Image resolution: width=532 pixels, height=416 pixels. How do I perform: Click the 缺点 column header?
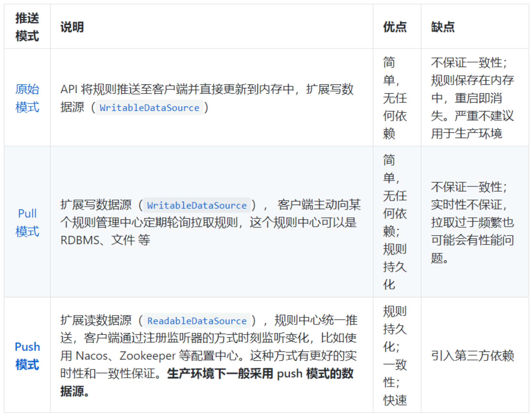[x=443, y=27]
